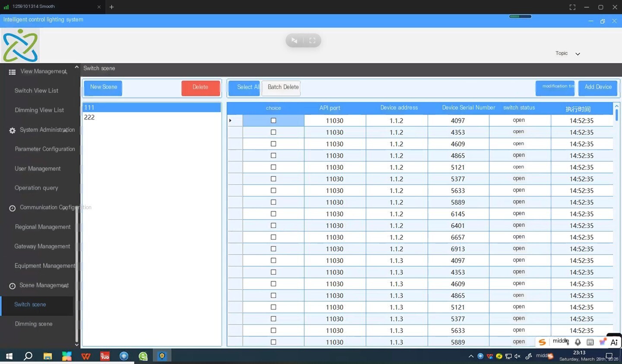The height and width of the screenshot is (364, 622).
Task: Check the box for serial 4353 at address 1.1.2
Action: [x=273, y=132]
